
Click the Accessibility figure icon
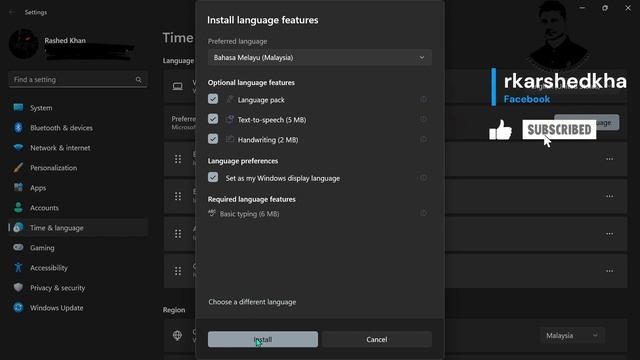click(18, 267)
